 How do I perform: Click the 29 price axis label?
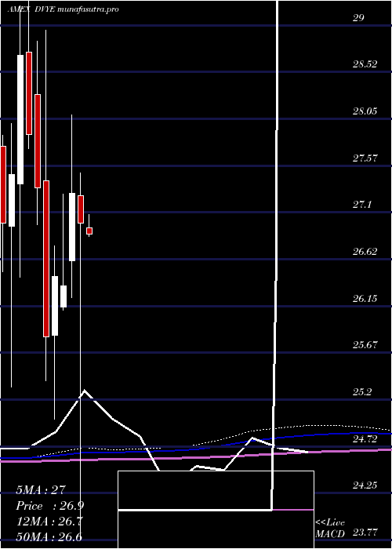pos(358,18)
